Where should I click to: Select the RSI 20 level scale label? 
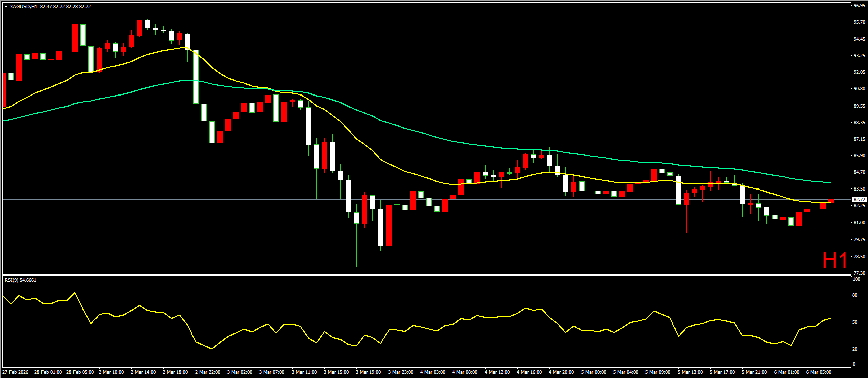(855, 349)
